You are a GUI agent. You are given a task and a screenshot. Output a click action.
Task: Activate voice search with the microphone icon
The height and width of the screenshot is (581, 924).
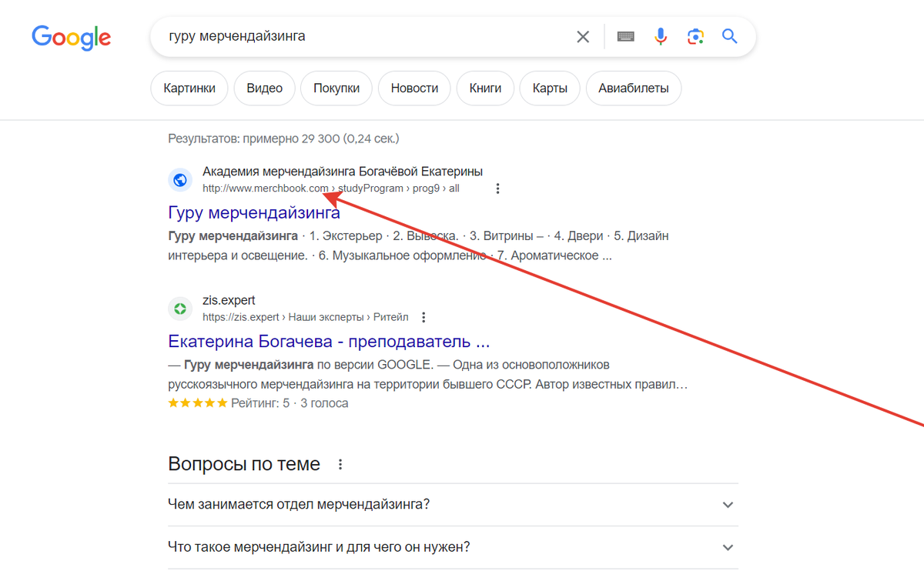coord(661,36)
